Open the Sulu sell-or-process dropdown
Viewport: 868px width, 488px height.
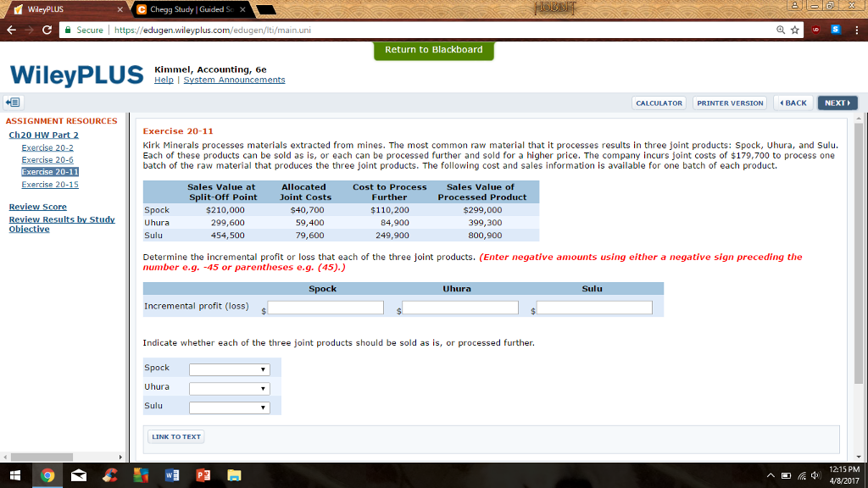[x=229, y=408]
